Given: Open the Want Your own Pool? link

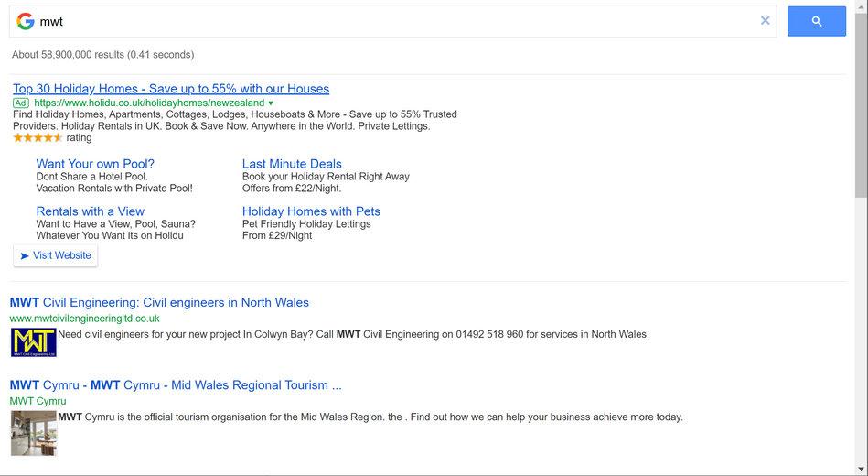Looking at the screenshot, I should pos(95,164).
